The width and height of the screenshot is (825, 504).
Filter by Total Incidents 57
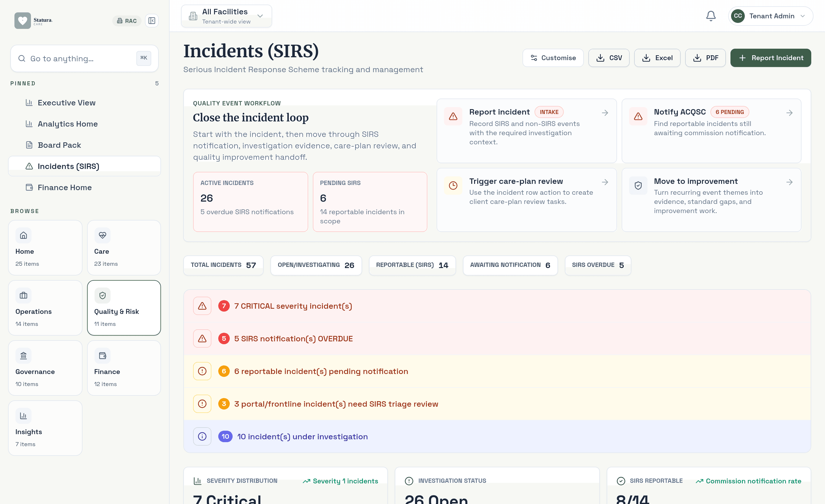click(x=223, y=265)
